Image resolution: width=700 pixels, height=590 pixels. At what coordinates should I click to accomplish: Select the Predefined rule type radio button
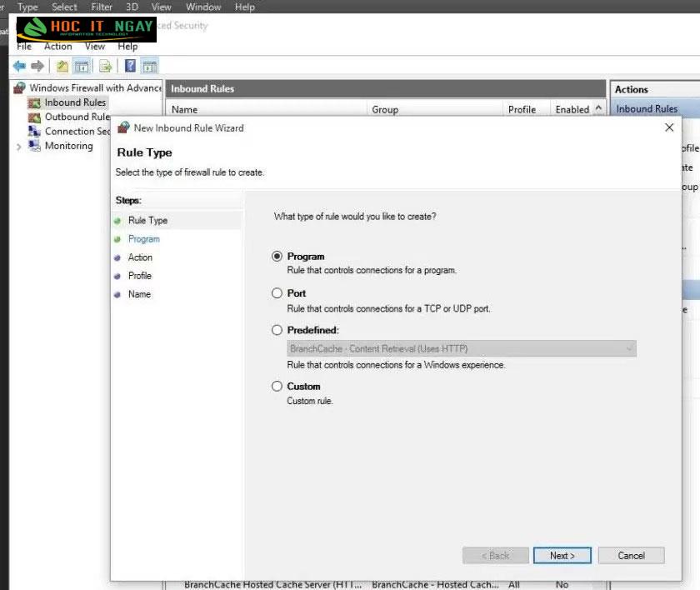coord(277,330)
